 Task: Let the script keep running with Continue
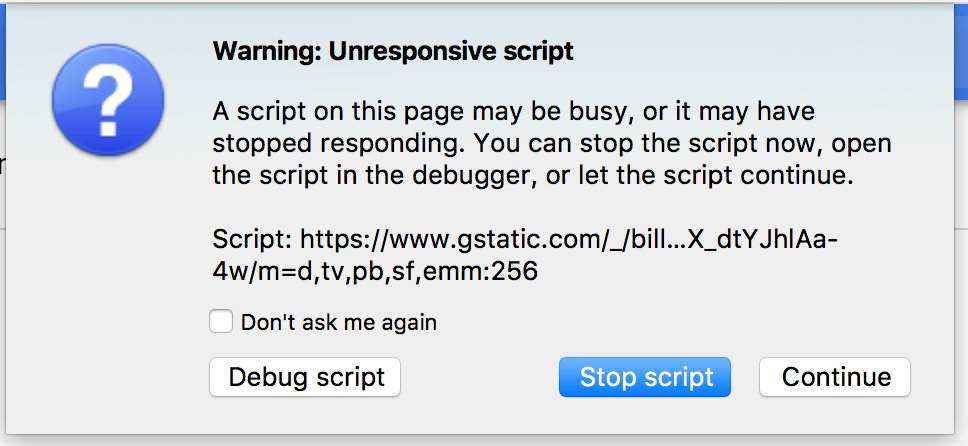pos(835,377)
